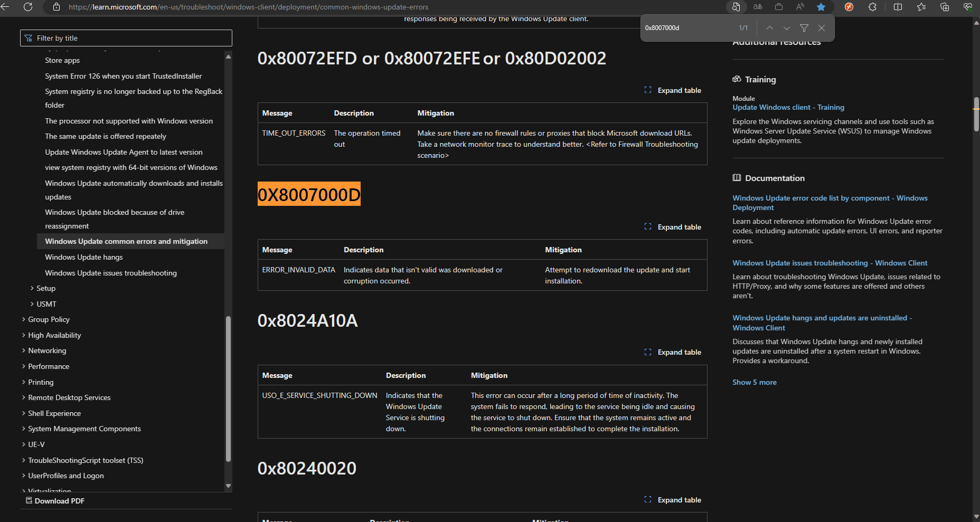The image size is (980, 522).
Task: Click Show 5 more link
Action: pyautogui.click(x=755, y=382)
